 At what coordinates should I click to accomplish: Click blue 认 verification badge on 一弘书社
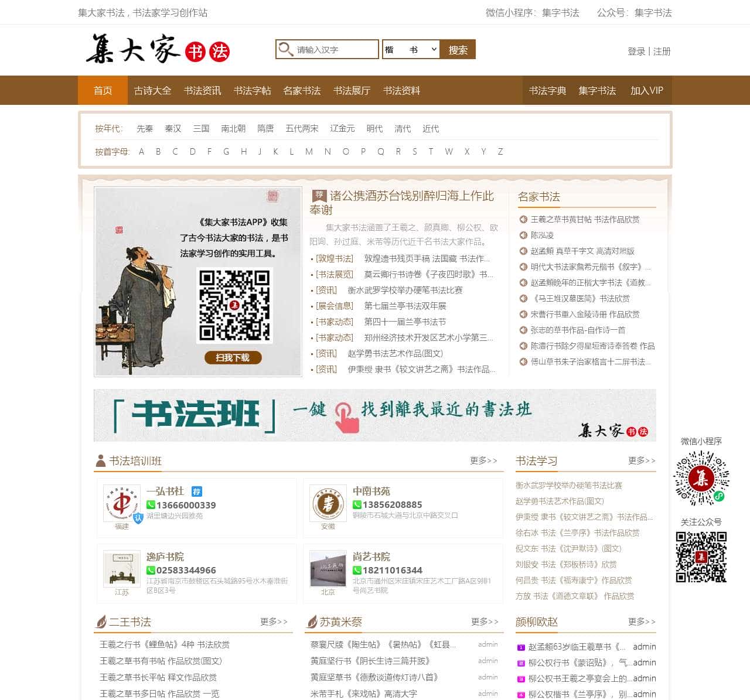[x=138, y=518]
